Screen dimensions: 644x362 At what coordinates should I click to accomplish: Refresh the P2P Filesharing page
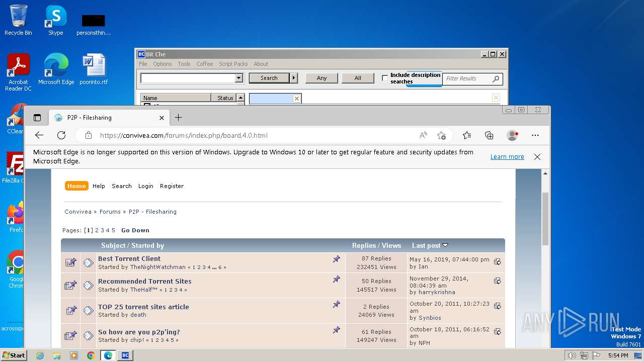[61, 135]
